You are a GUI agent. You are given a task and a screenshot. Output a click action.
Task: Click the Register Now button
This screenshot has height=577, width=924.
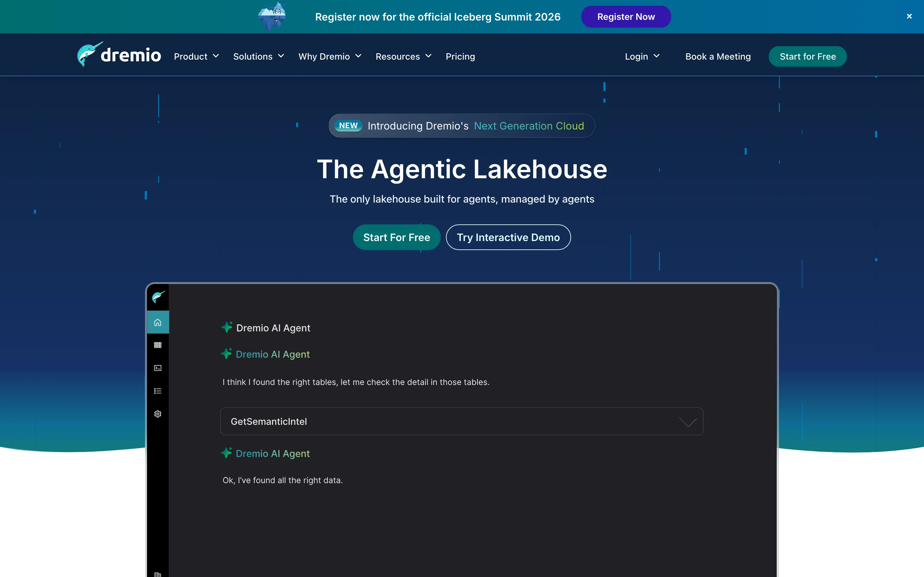(x=626, y=17)
